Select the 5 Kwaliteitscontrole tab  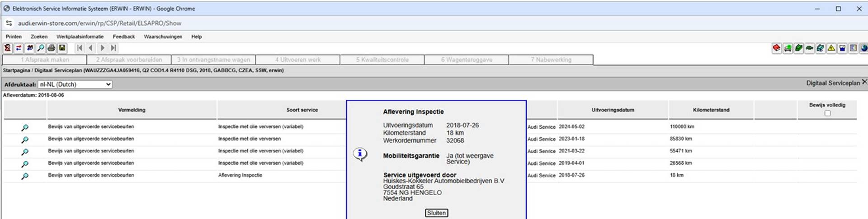tap(382, 60)
